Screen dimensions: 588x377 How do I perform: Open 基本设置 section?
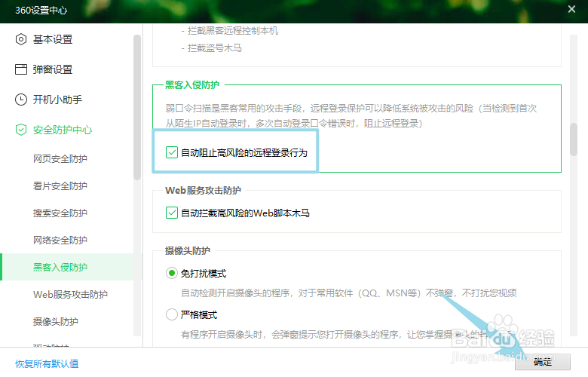(53, 39)
